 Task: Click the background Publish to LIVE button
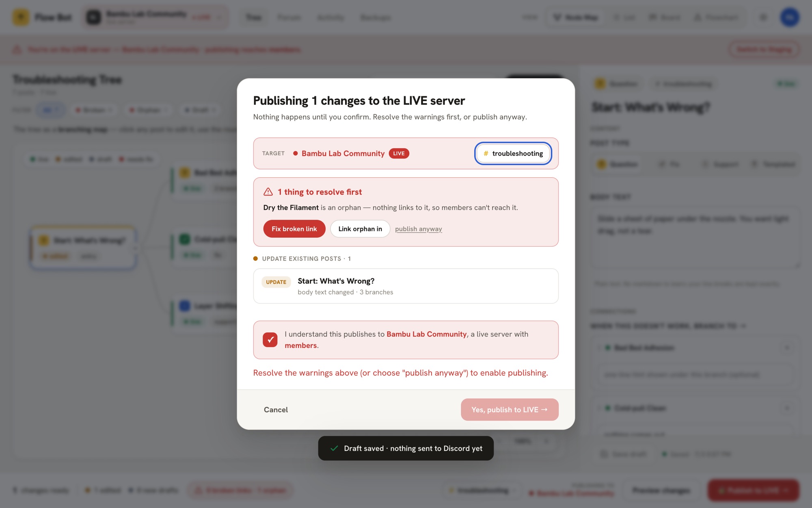753,490
